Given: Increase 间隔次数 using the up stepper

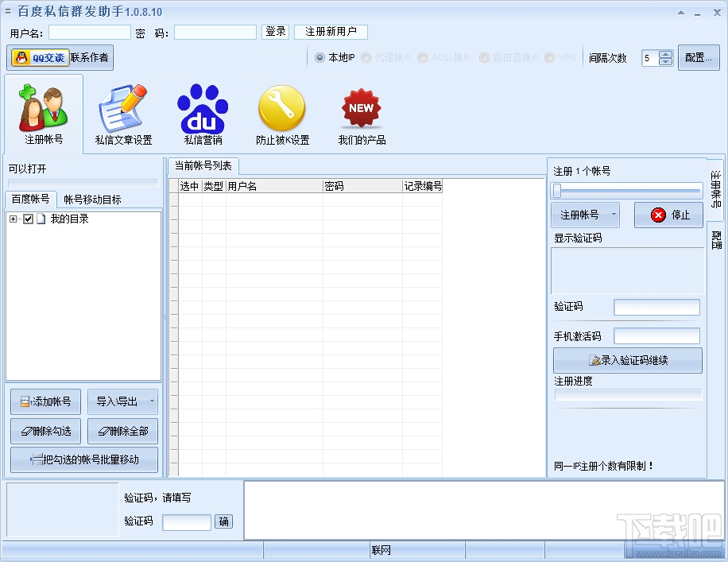Looking at the screenshot, I should pyautogui.click(x=666, y=53).
